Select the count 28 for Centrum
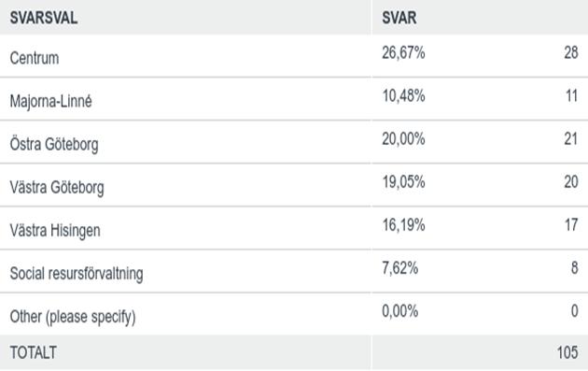This screenshot has width=588, height=371. click(571, 52)
